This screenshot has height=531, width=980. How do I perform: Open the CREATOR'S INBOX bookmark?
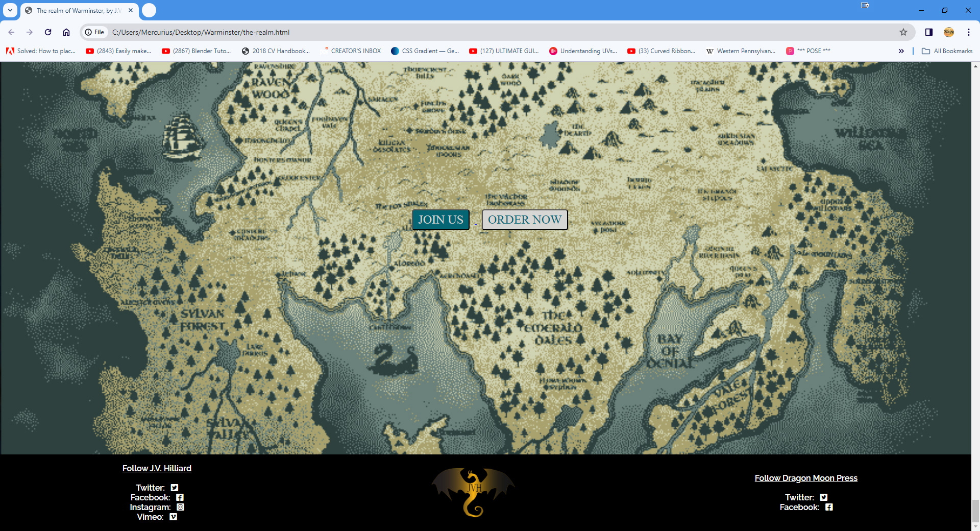[x=351, y=51]
